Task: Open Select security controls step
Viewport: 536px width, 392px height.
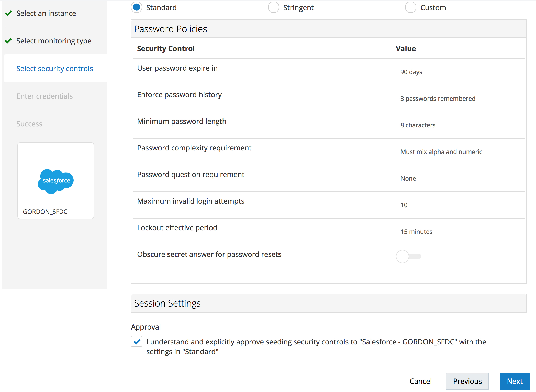Action: [x=54, y=68]
